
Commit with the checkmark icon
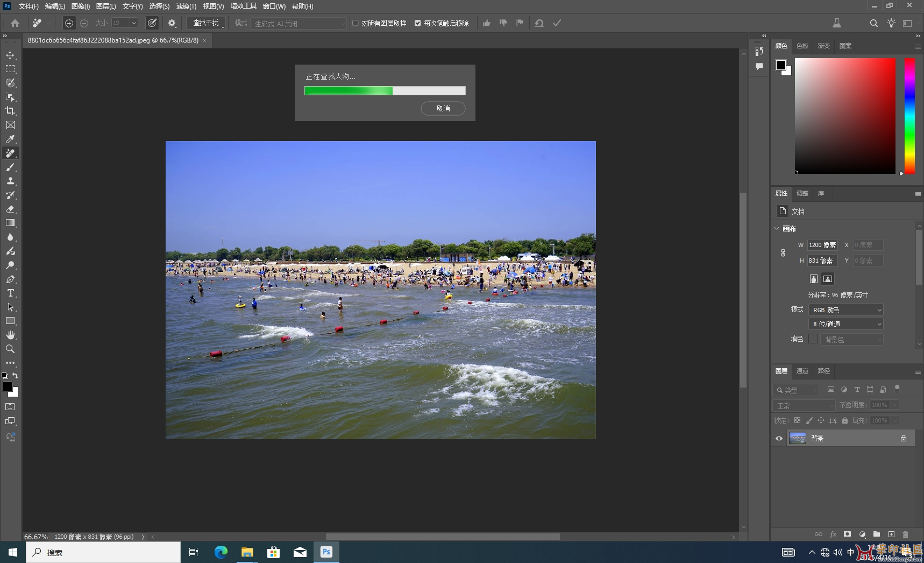[x=557, y=23]
